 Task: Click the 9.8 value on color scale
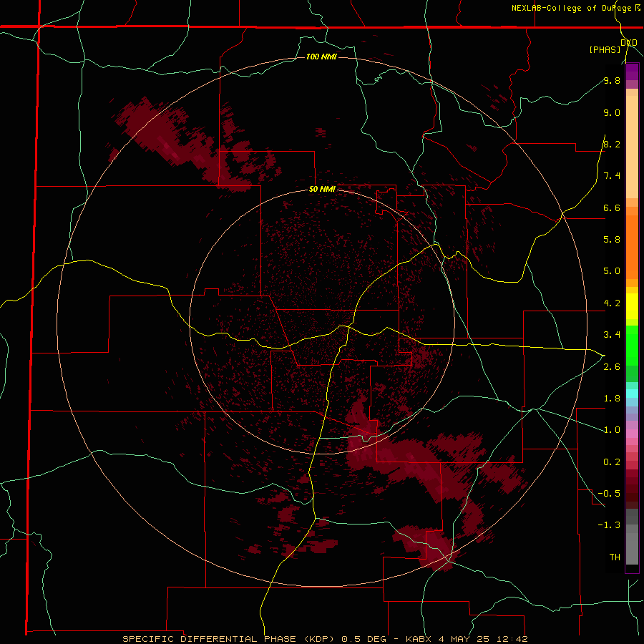pyautogui.click(x=612, y=80)
